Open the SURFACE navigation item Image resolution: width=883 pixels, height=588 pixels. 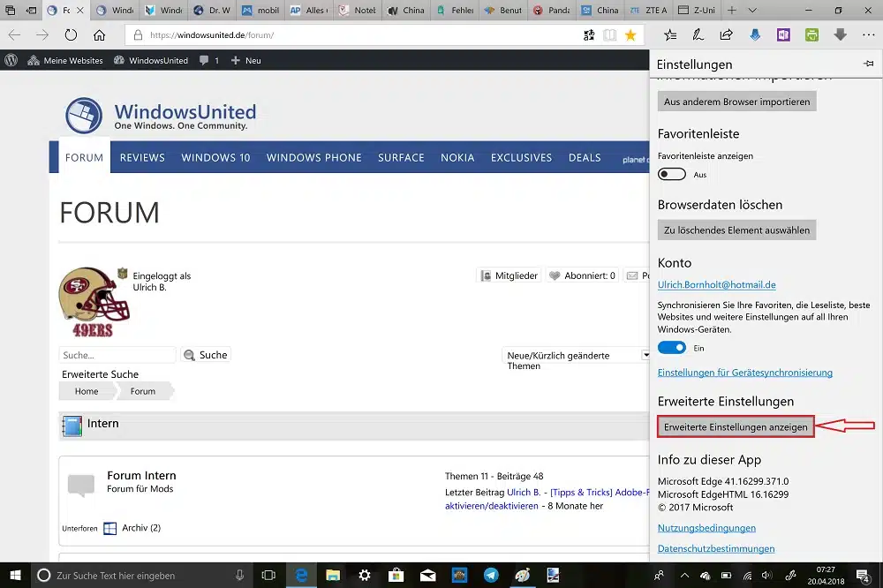(401, 158)
